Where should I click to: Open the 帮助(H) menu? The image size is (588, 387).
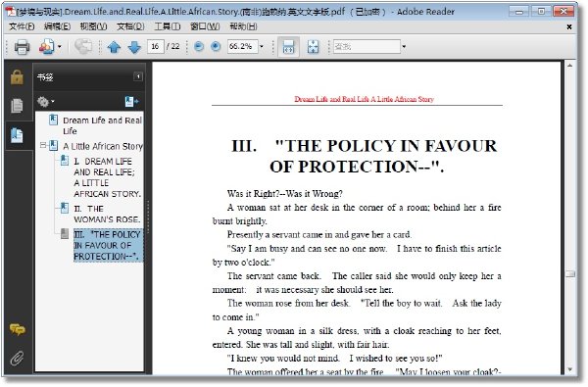243,26
